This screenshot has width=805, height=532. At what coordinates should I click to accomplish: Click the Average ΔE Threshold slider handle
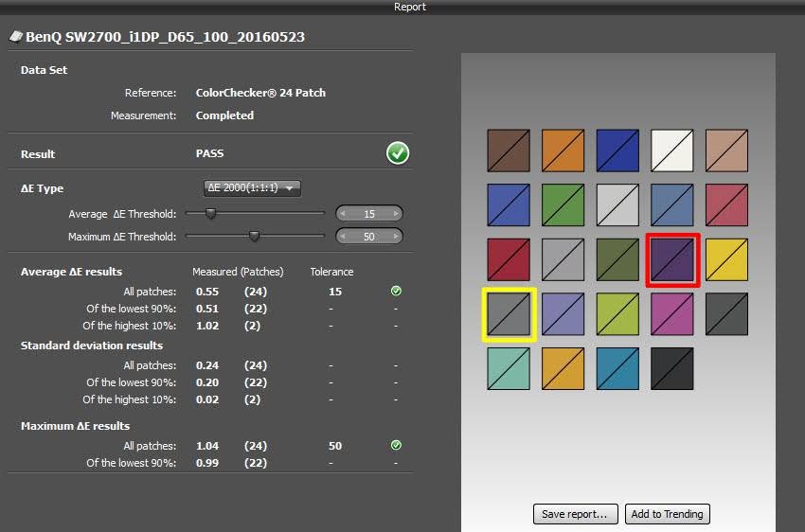(x=210, y=213)
